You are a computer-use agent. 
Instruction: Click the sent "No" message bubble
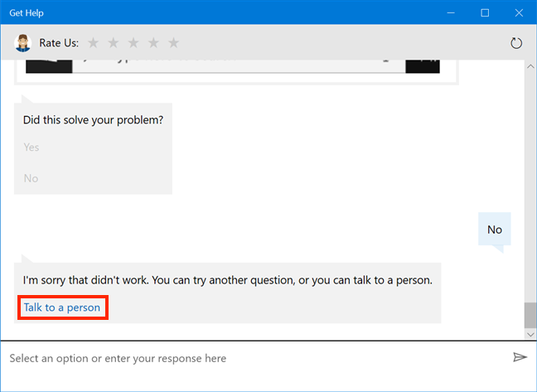[495, 230]
